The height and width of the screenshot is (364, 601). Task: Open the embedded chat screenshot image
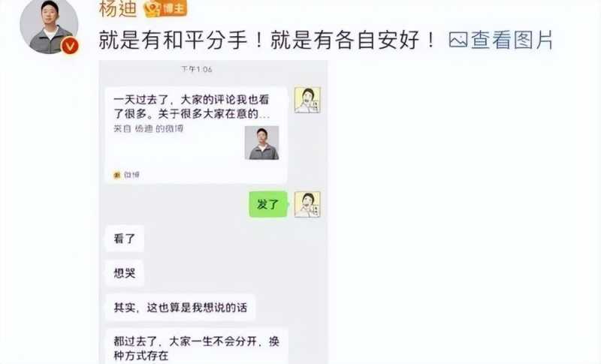213,212
